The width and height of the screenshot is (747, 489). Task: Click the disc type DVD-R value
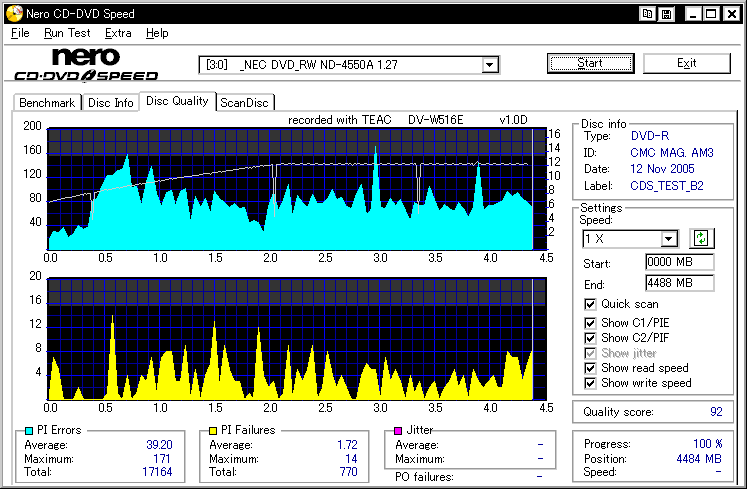click(650, 136)
